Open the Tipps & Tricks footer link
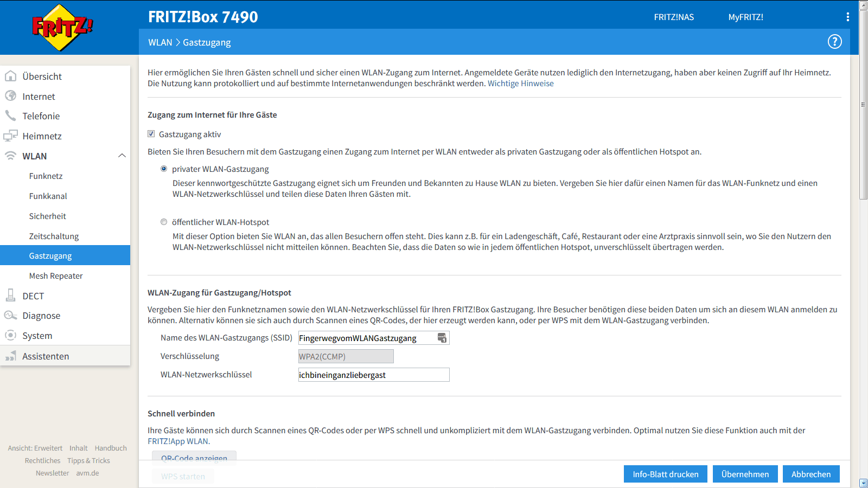 click(x=88, y=460)
